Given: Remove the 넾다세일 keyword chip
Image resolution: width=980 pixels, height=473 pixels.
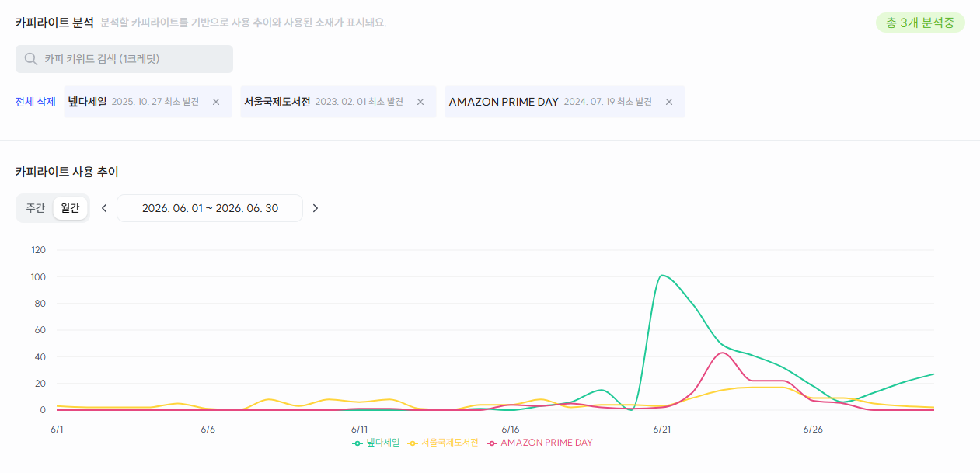Looking at the screenshot, I should click(216, 102).
